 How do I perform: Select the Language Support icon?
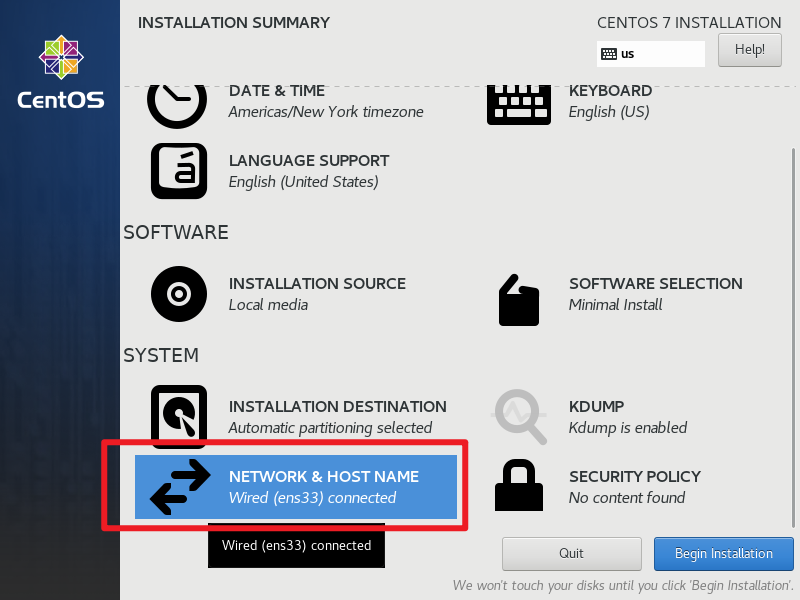tap(178, 171)
